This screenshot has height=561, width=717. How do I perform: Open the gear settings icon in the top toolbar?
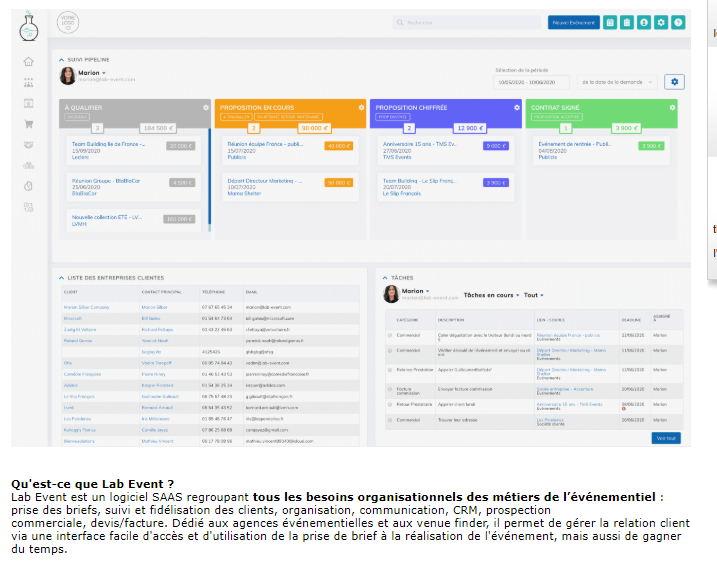click(661, 22)
